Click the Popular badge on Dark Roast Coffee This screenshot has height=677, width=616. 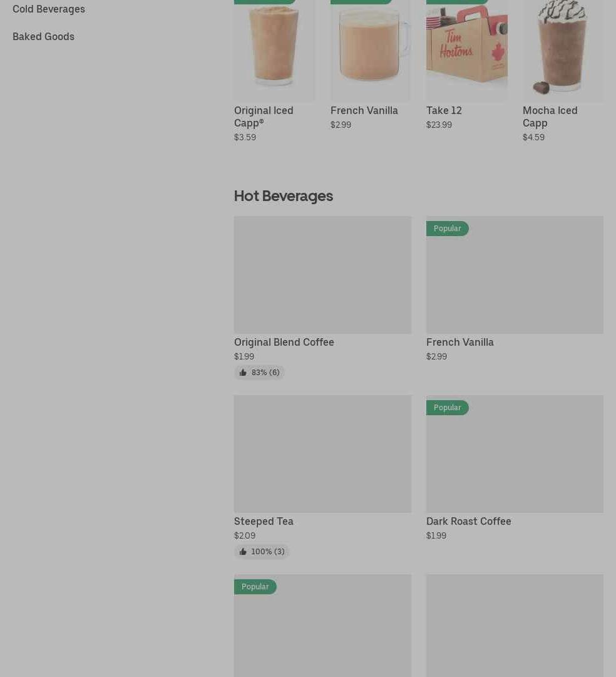(x=447, y=408)
